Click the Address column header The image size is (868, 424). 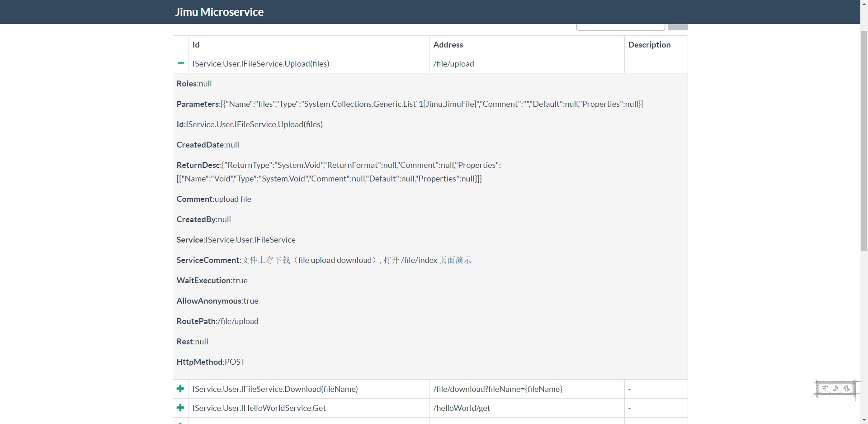(x=448, y=45)
